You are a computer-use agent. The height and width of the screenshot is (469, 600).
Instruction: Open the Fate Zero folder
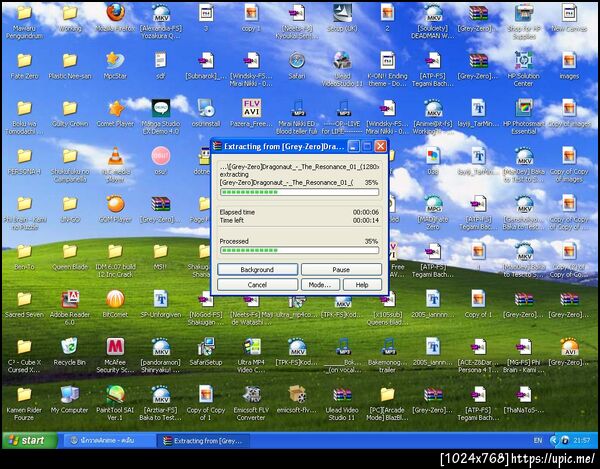[24, 61]
